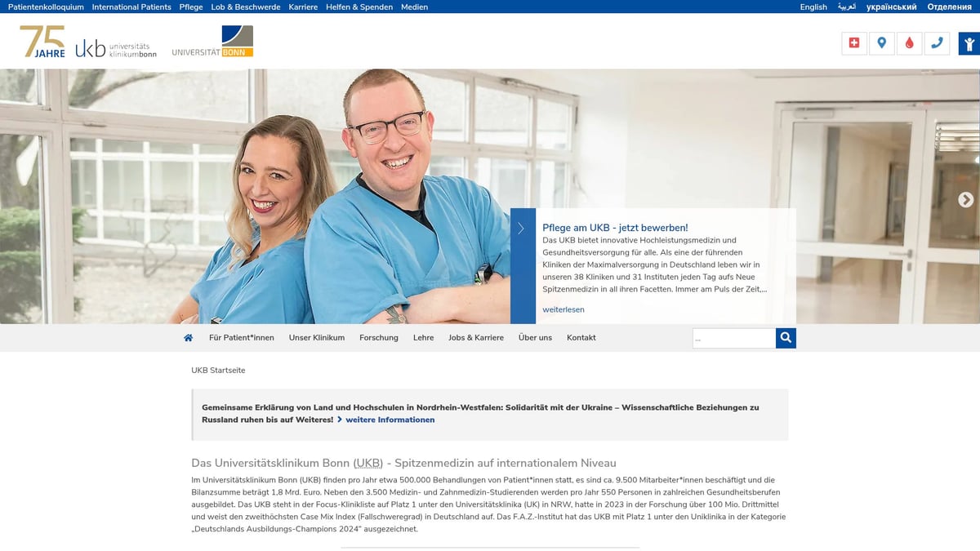Advance carousel with the right arrow
980x551 pixels.
pos(966,199)
